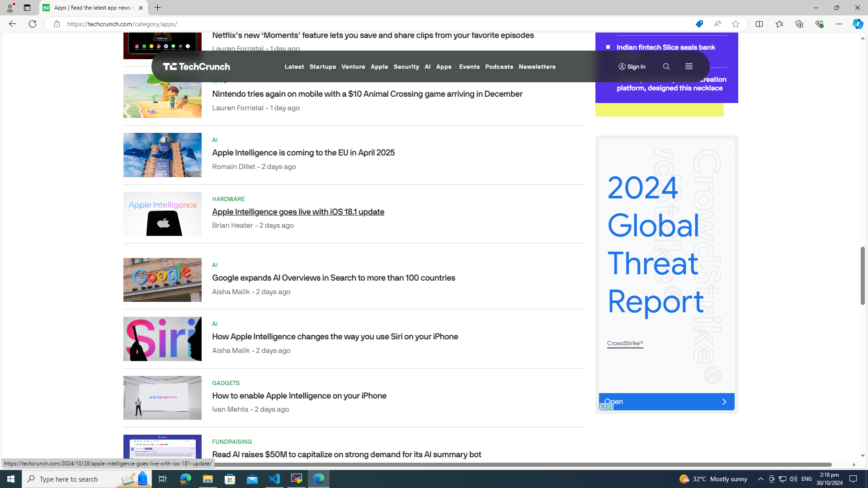Click the Siri article thumbnail
868x488 pixels.
click(x=162, y=339)
